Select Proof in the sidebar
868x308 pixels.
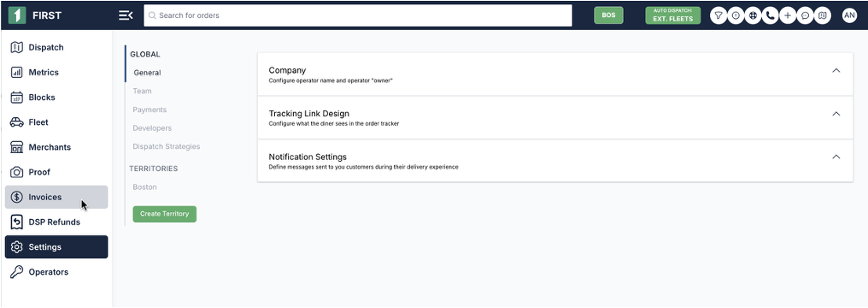pos(56,172)
